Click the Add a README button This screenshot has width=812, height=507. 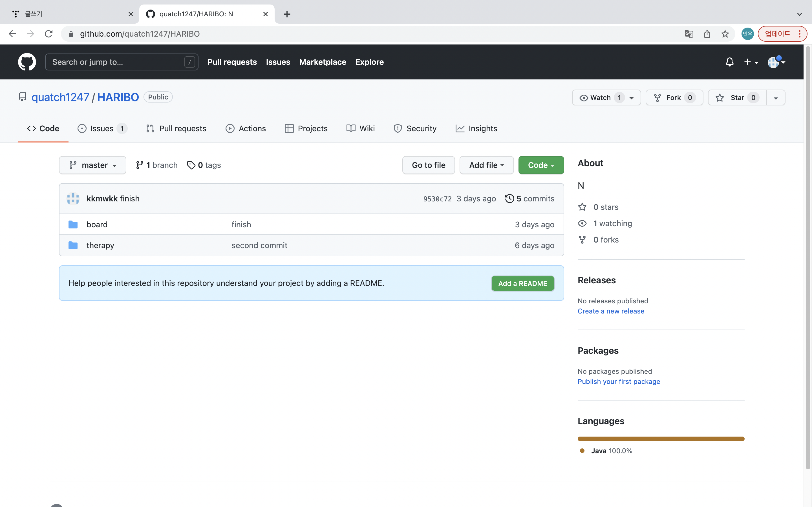coord(522,283)
